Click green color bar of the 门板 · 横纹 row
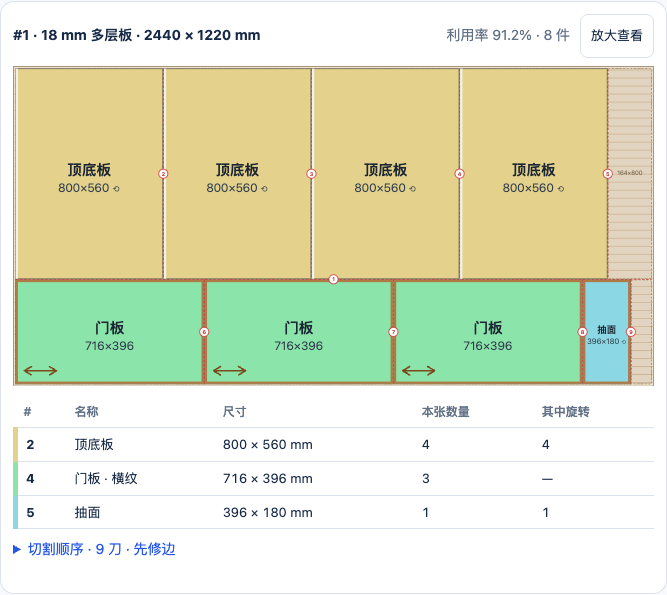667x595 pixels. 15,478
